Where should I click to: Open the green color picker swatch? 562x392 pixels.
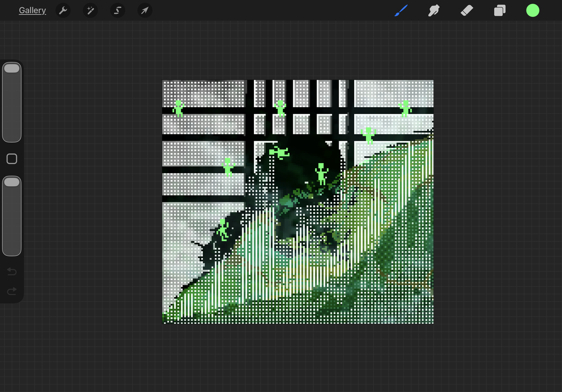coord(532,10)
